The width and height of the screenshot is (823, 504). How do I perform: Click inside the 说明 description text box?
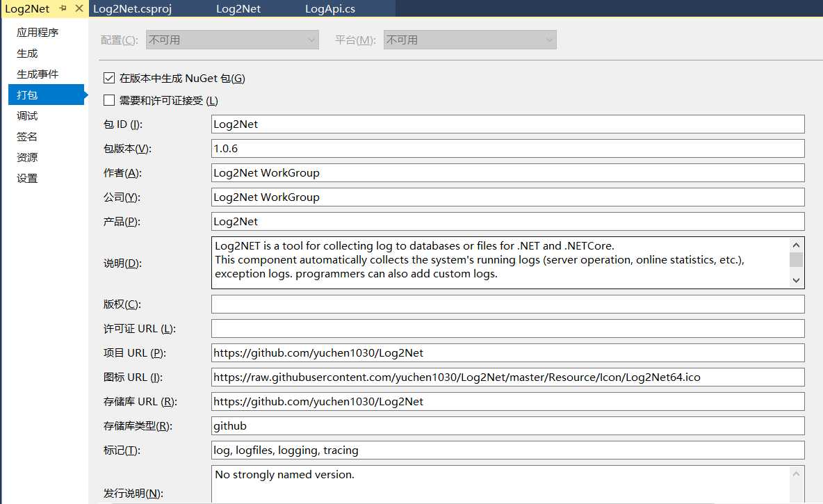coord(500,263)
